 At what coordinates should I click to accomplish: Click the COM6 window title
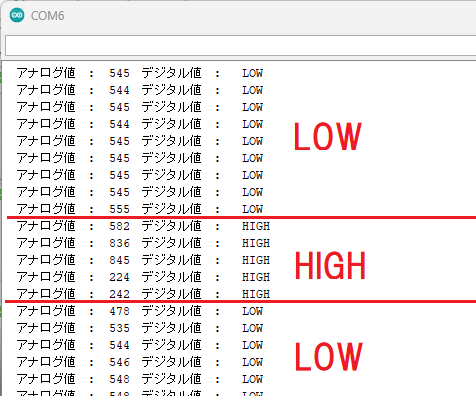pyautogui.click(x=47, y=16)
